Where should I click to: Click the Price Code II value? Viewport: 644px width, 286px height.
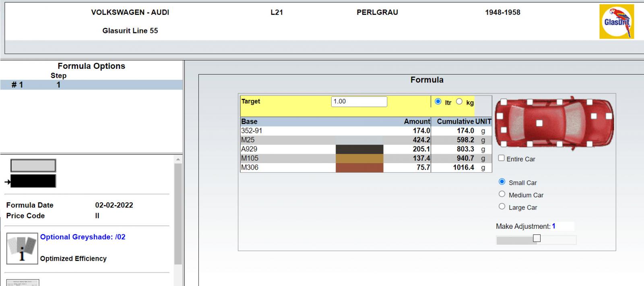(x=97, y=216)
